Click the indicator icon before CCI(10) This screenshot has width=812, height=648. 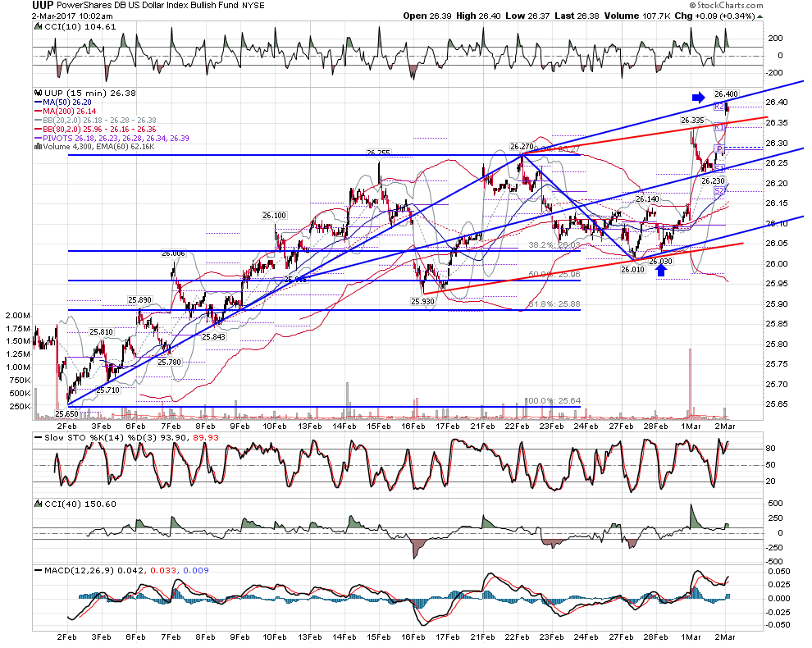[x=38, y=27]
